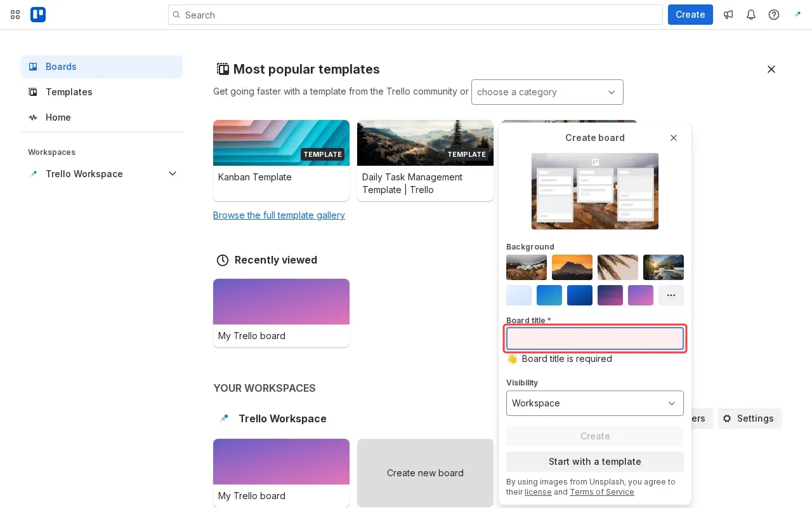812x508 pixels.
Task: Click the Board title input field
Action: click(594, 338)
